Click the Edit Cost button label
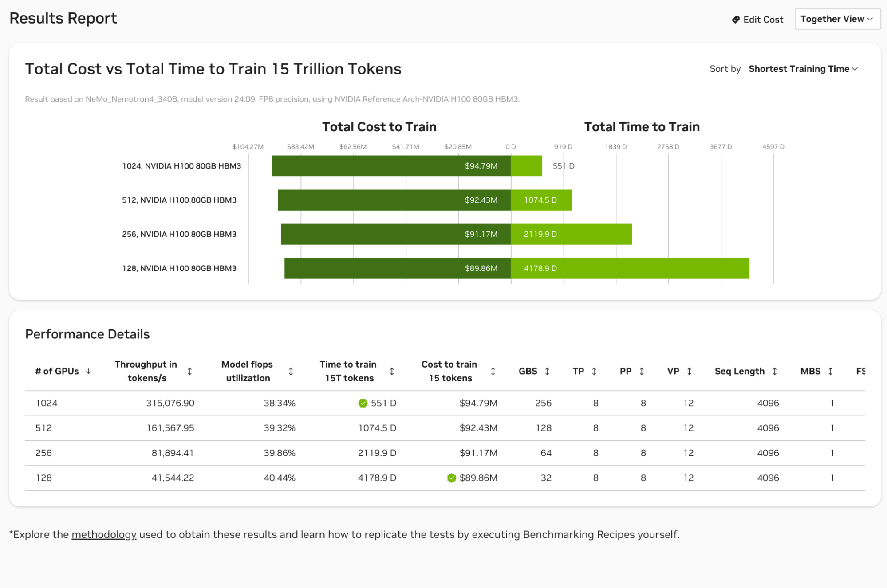Screen dimensions: 887x588 point(763,20)
